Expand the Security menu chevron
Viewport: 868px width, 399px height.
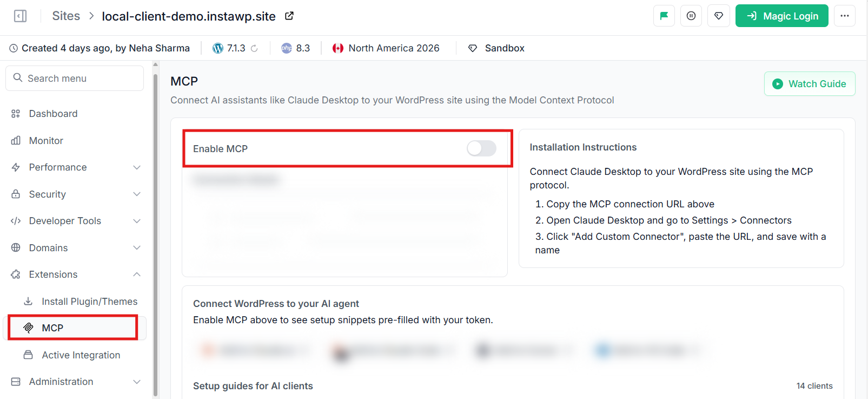point(137,194)
